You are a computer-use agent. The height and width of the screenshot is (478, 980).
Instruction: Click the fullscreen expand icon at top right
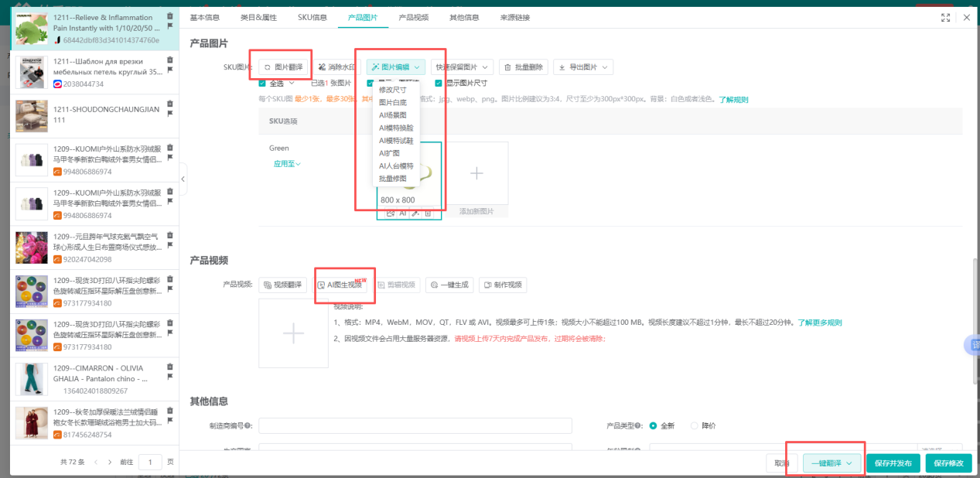(945, 16)
